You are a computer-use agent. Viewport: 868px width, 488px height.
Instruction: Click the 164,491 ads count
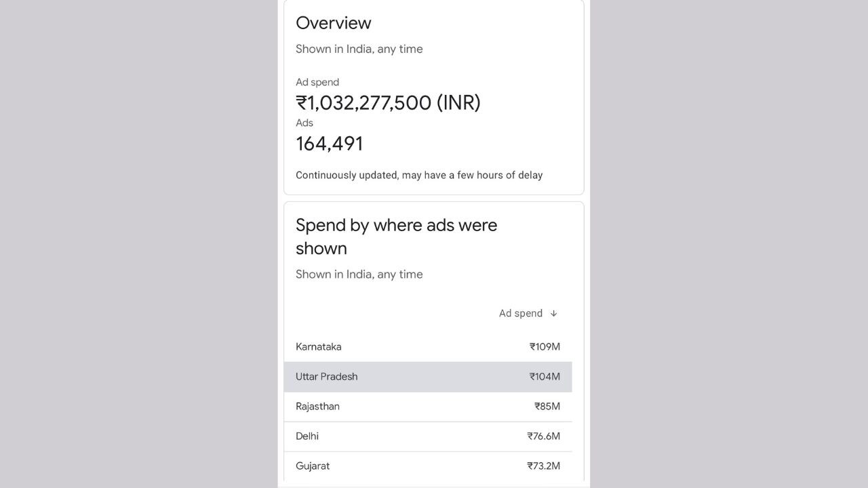point(330,144)
